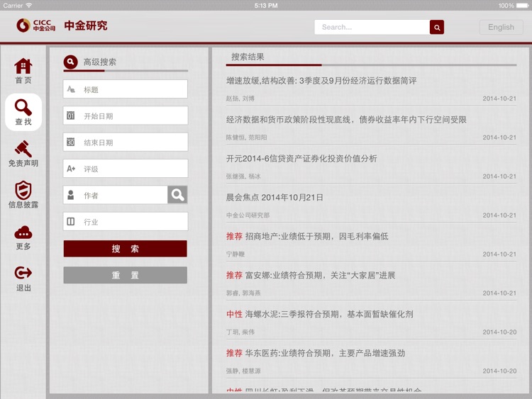Open the 评级 rating selector
The width and height of the screenshot is (532, 399).
pos(125,169)
